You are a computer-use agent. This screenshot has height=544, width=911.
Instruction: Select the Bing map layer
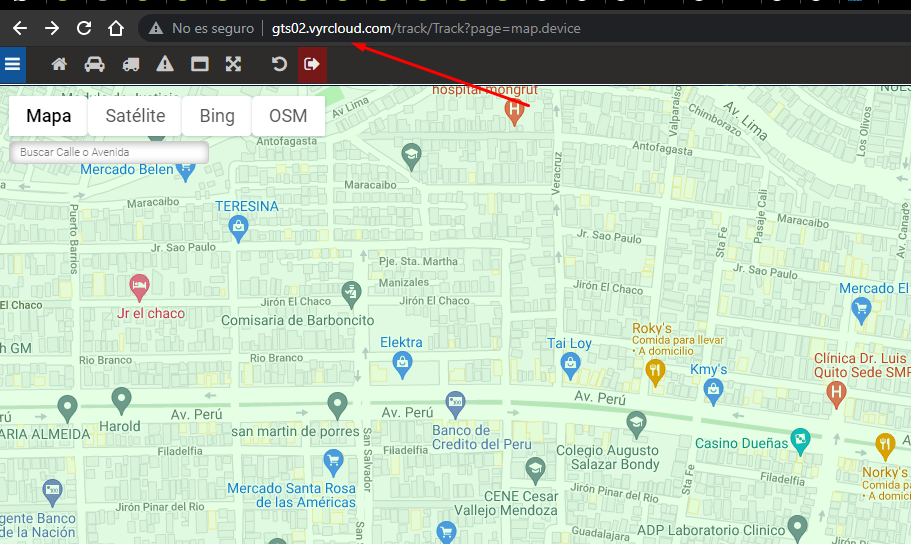[217, 116]
